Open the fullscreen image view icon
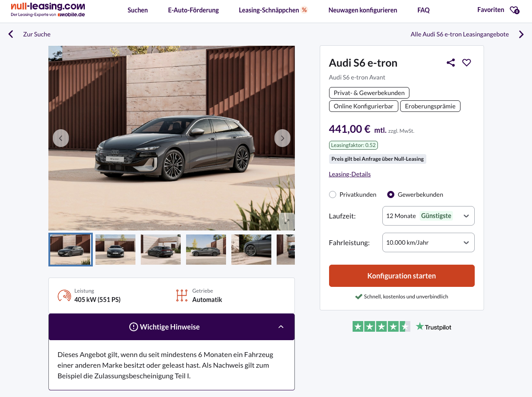The height and width of the screenshot is (397, 532). [x=286, y=221]
